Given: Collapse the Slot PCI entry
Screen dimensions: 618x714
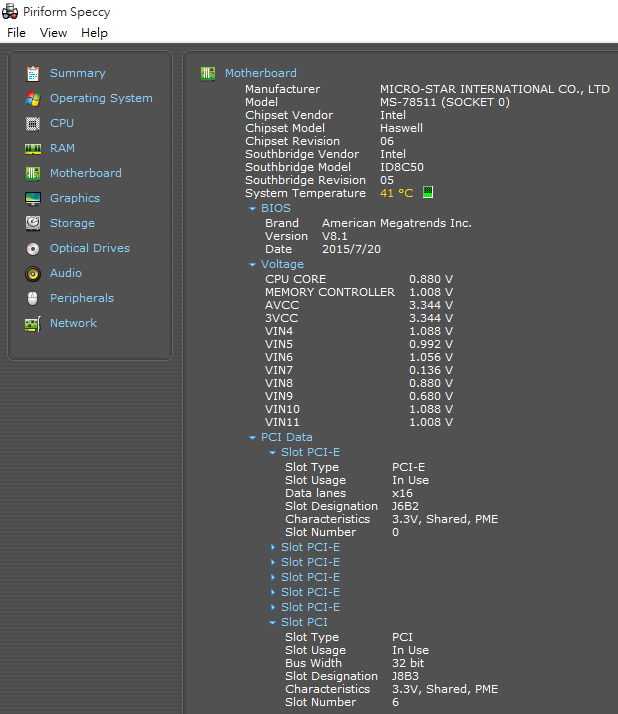Looking at the screenshot, I should point(273,622).
